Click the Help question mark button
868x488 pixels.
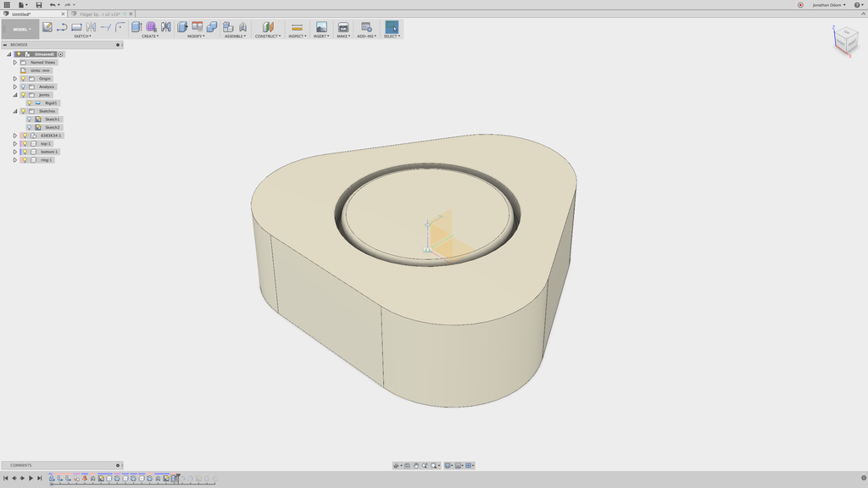[x=857, y=5]
